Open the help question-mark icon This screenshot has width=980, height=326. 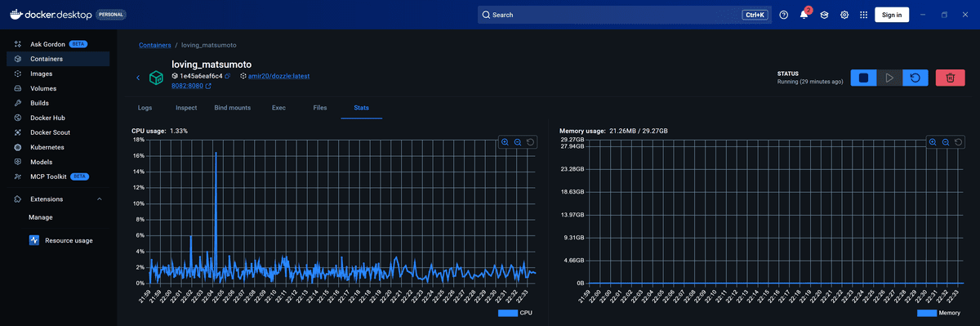tap(784, 15)
